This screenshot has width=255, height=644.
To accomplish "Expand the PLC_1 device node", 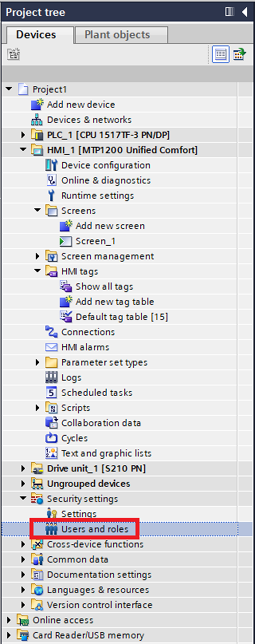I will (x=23, y=135).
